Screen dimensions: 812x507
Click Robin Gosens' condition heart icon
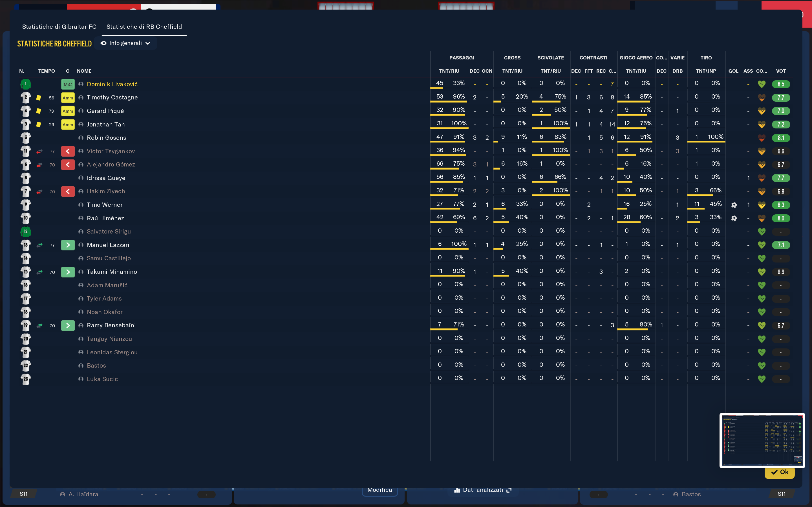[x=762, y=138]
